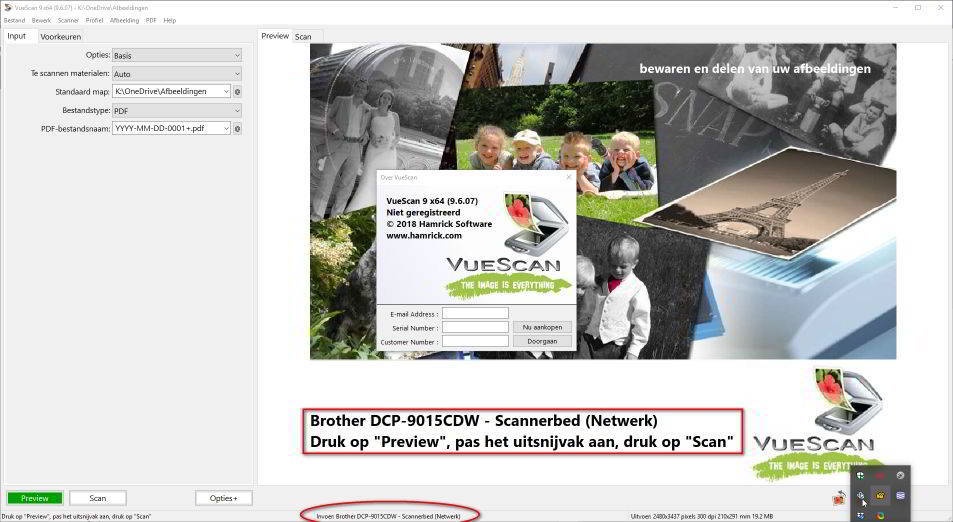Click the green Preview button
953x522 pixels.
[35, 498]
